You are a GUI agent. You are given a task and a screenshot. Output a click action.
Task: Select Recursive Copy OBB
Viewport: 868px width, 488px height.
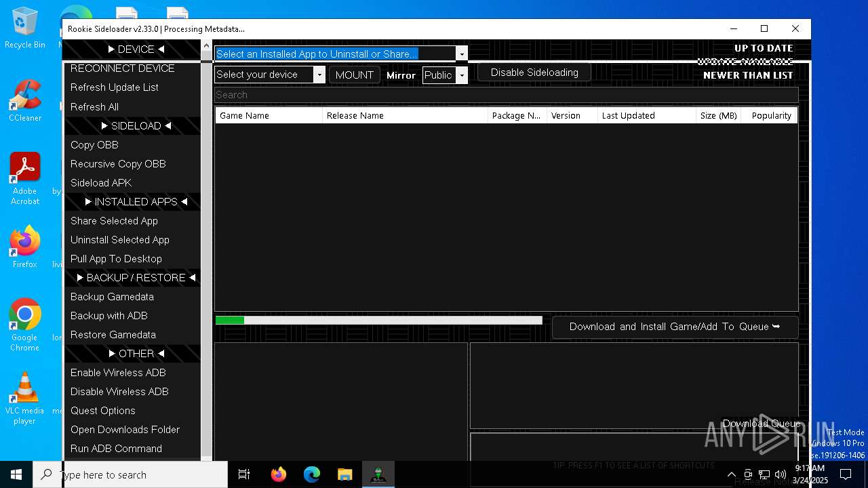point(132,163)
